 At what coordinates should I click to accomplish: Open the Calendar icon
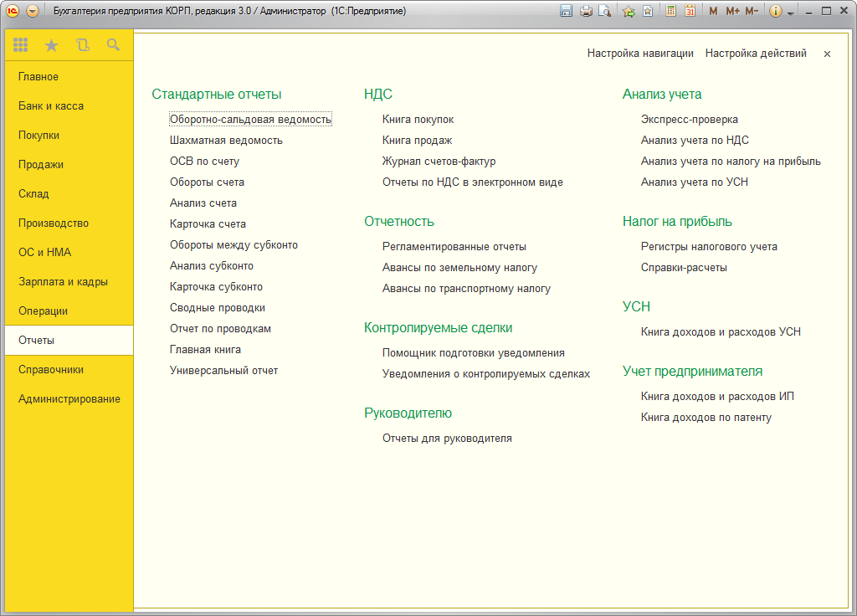(690, 11)
